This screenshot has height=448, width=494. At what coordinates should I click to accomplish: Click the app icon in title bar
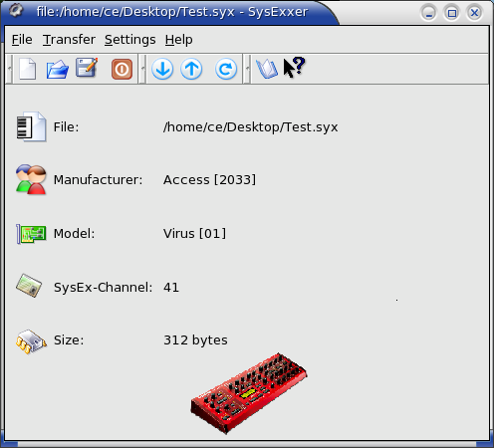[16, 11]
